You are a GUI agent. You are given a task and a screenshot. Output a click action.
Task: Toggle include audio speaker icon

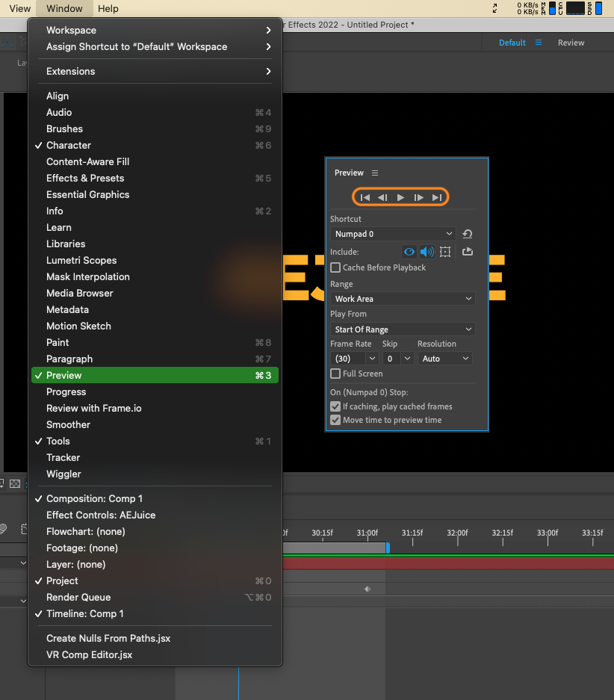click(427, 252)
